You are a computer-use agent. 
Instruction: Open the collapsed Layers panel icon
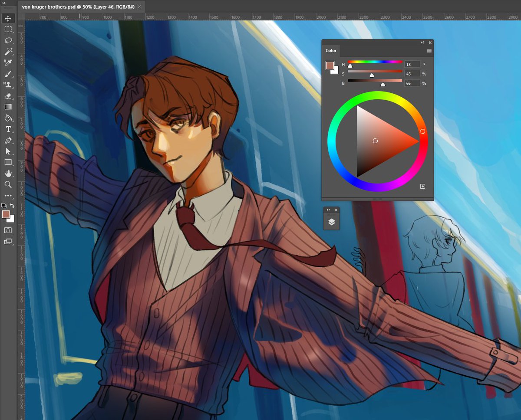[331, 222]
